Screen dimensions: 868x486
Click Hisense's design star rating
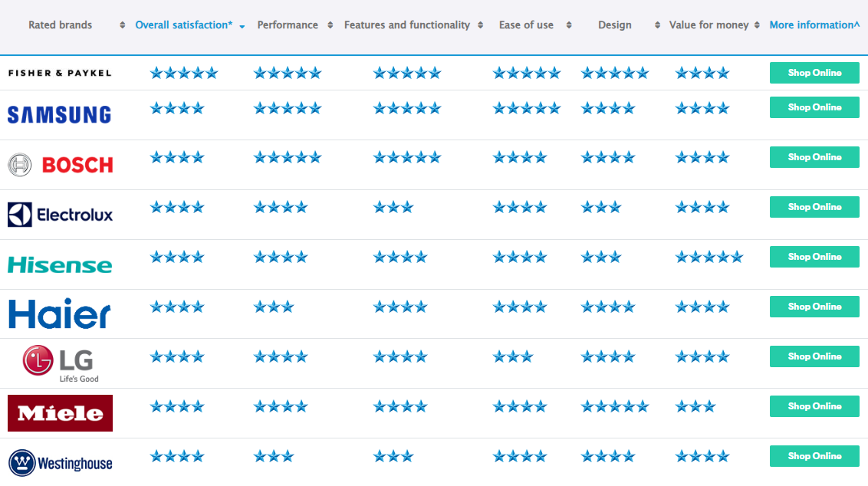[x=601, y=258]
